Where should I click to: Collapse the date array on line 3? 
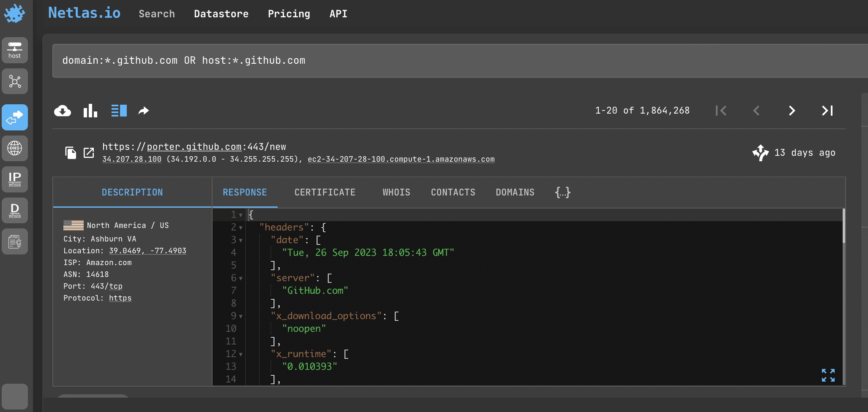point(241,241)
